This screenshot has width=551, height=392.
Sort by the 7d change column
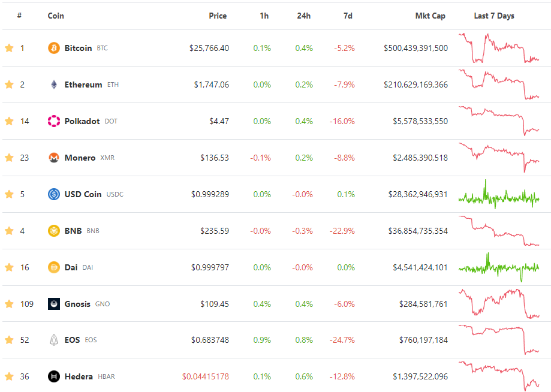click(x=348, y=16)
